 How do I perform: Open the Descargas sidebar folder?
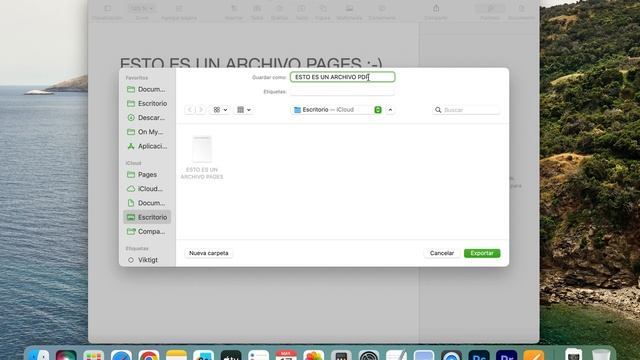(x=147, y=118)
